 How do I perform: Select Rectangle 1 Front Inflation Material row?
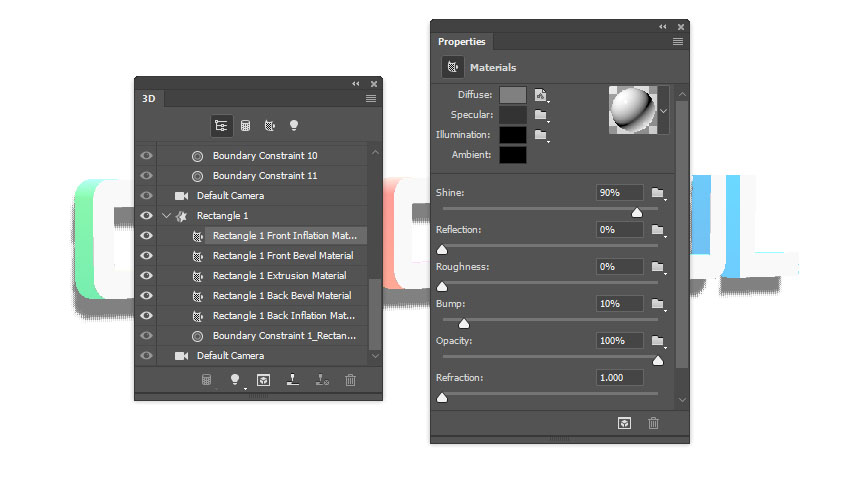tap(262, 236)
